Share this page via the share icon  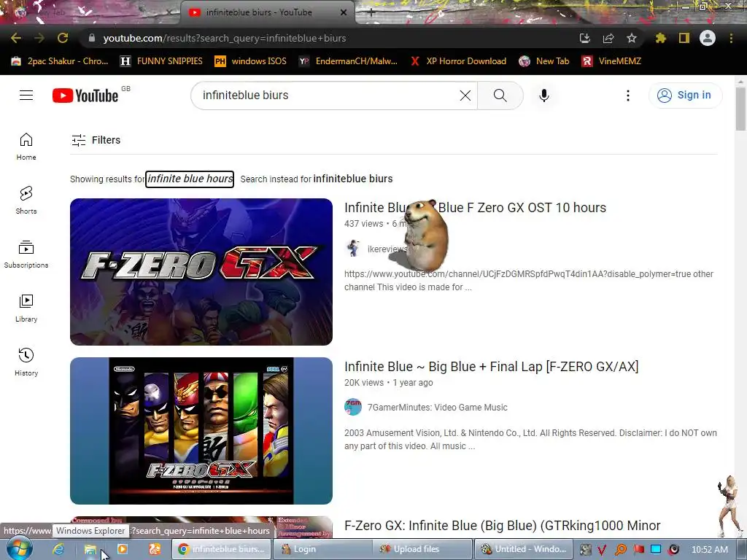coord(608,38)
